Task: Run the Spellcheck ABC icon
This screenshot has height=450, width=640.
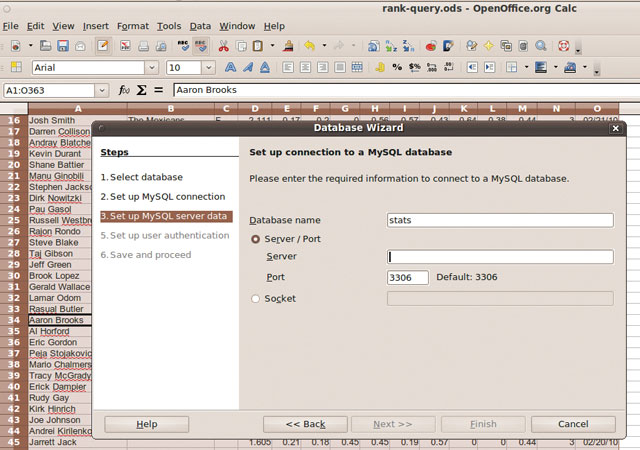Action: coord(183,46)
